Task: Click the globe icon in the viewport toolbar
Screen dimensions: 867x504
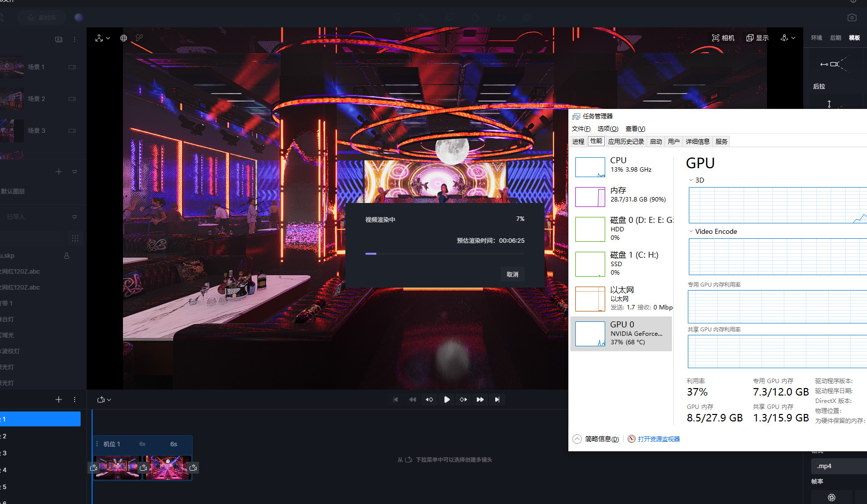Action: 123,38
